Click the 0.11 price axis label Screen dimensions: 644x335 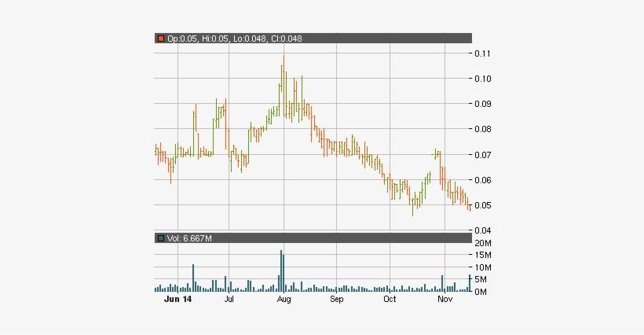point(482,53)
